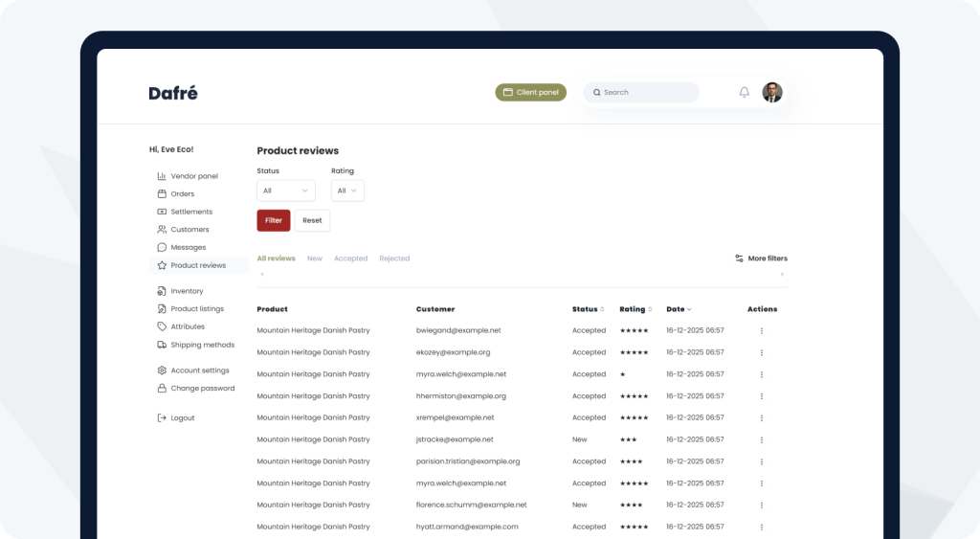The height and width of the screenshot is (539, 980).
Task: Sort reviews by Rating column header
Action: point(635,309)
